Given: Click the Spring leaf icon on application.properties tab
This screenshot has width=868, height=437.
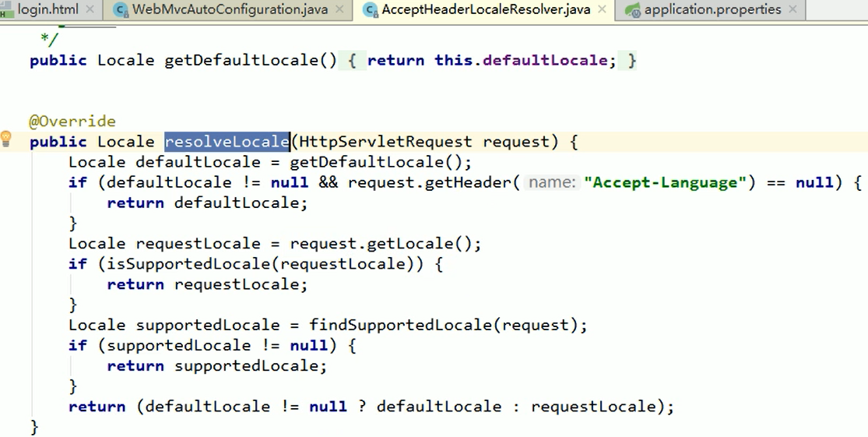Looking at the screenshot, I should (x=632, y=10).
